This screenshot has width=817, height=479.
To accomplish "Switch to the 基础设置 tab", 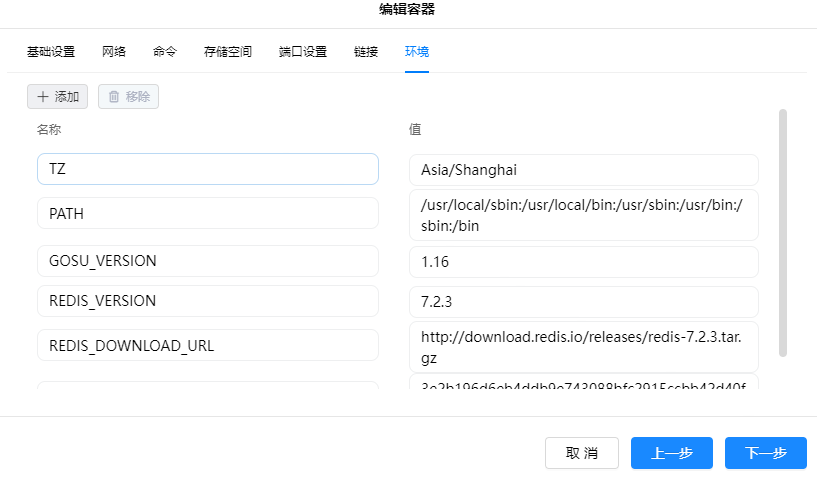I will point(51,52).
